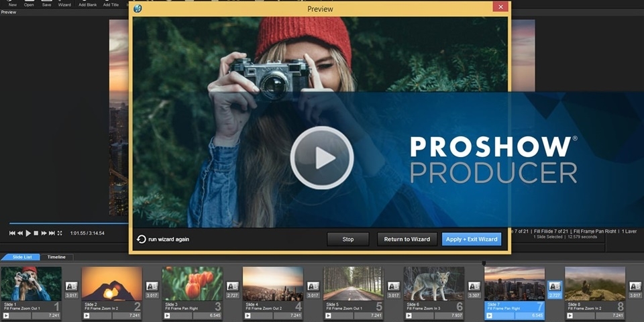This screenshot has width=644, height=322.
Task: Edit Slide 6 duration 7.937
Action: pos(449,315)
